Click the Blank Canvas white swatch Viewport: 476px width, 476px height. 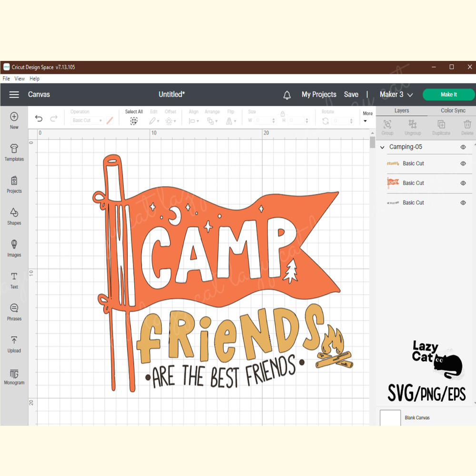point(390,417)
